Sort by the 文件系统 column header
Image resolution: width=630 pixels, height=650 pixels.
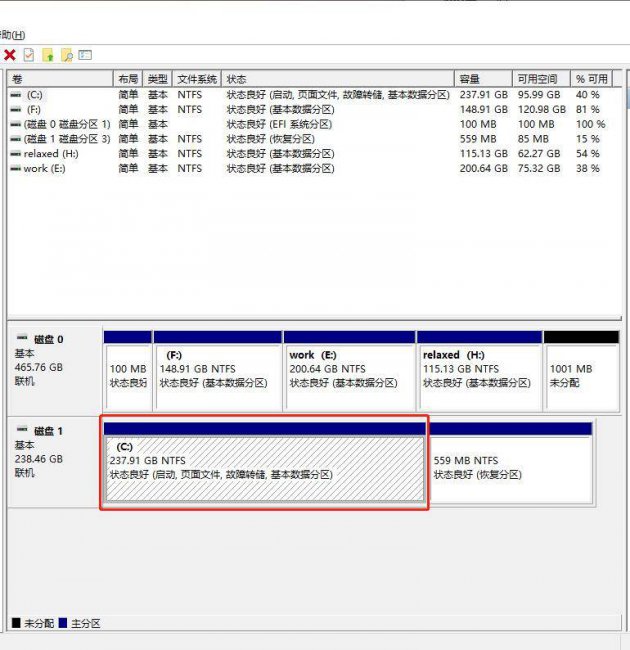[197, 79]
